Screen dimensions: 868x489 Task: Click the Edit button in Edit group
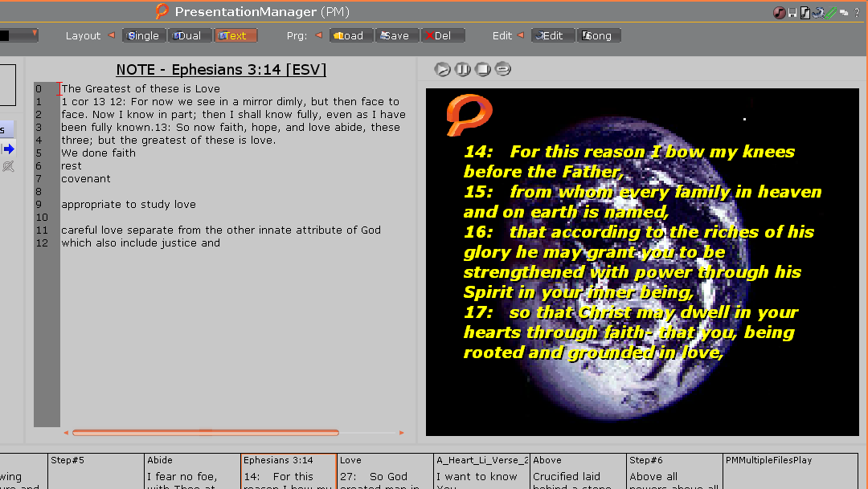click(x=553, y=35)
